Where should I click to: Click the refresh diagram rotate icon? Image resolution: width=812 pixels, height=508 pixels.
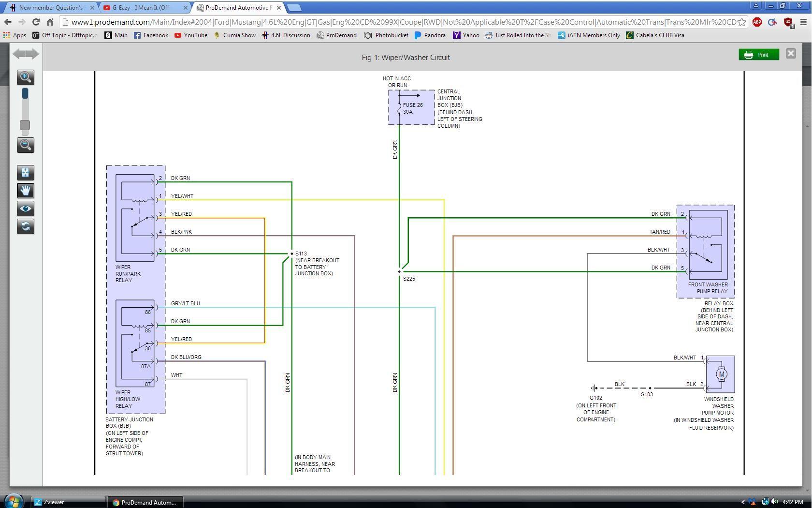[26, 226]
